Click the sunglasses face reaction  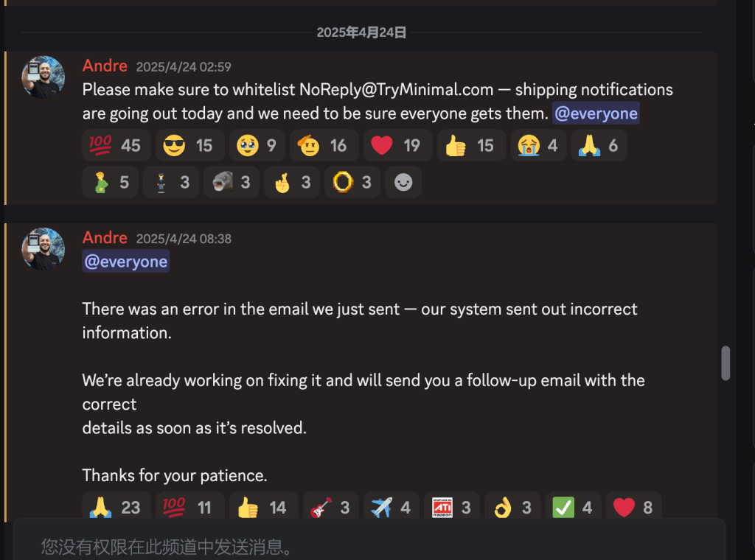189,145
